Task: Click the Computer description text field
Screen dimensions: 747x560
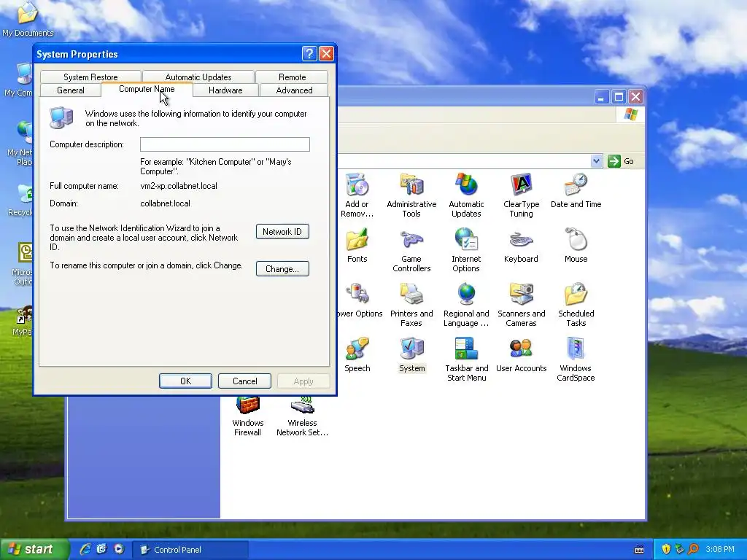Action: pyautogui.click(x=225, y=144)
